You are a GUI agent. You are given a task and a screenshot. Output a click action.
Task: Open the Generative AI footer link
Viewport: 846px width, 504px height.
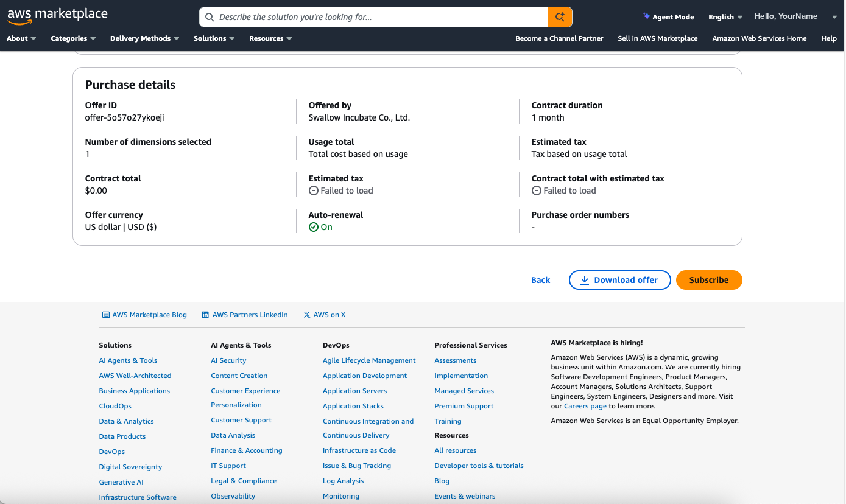(121, 482)
